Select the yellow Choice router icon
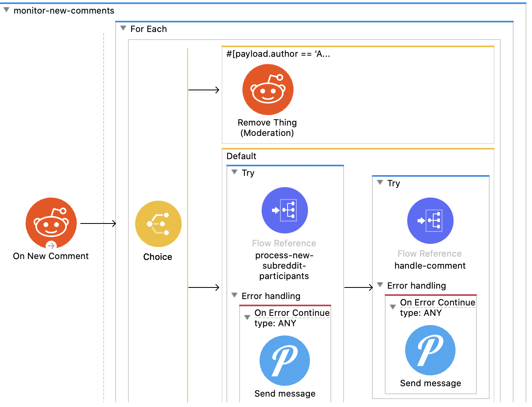532x407 pixels. pos(158,224)
